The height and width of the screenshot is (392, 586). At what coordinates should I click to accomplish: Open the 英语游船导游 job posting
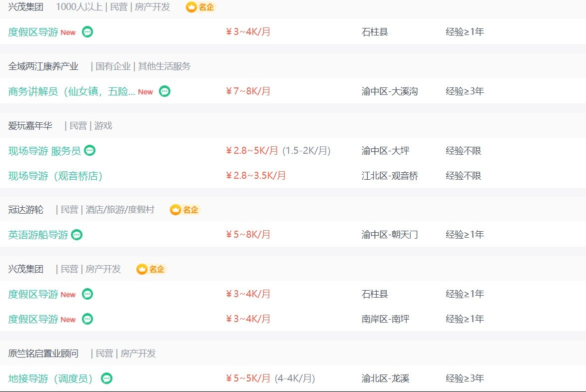[38, 235]
